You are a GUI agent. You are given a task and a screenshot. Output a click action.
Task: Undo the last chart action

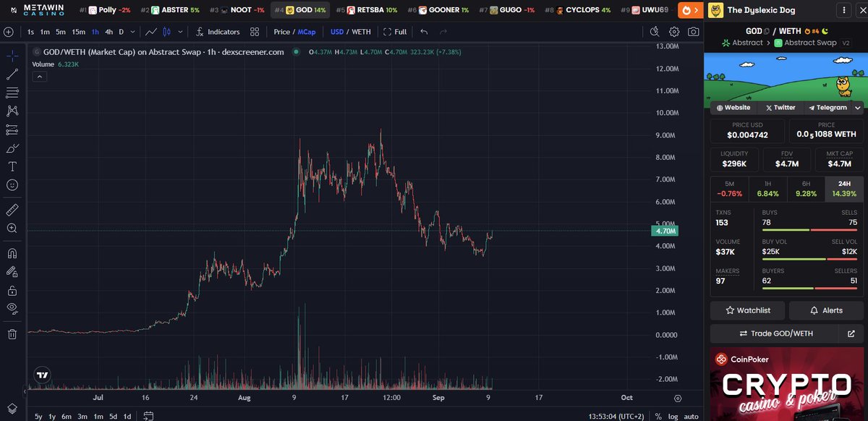tap(424, 32)
